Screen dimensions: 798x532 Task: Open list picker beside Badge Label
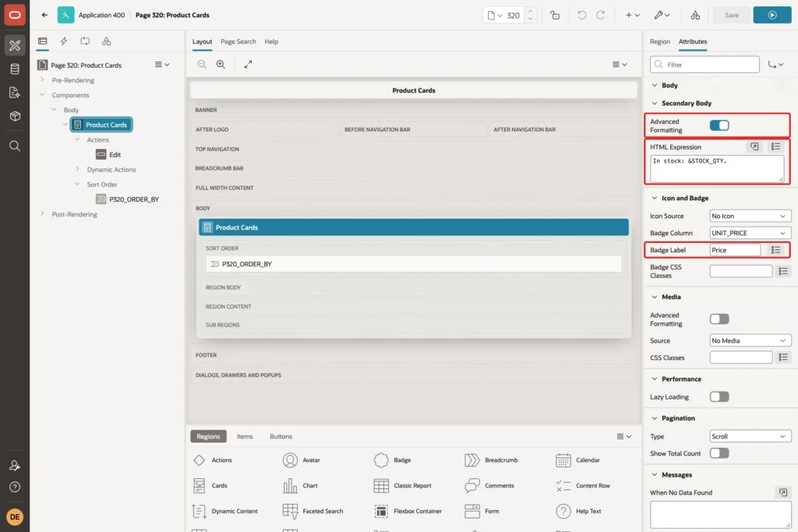pyautogui.click(x=775, y=250)
